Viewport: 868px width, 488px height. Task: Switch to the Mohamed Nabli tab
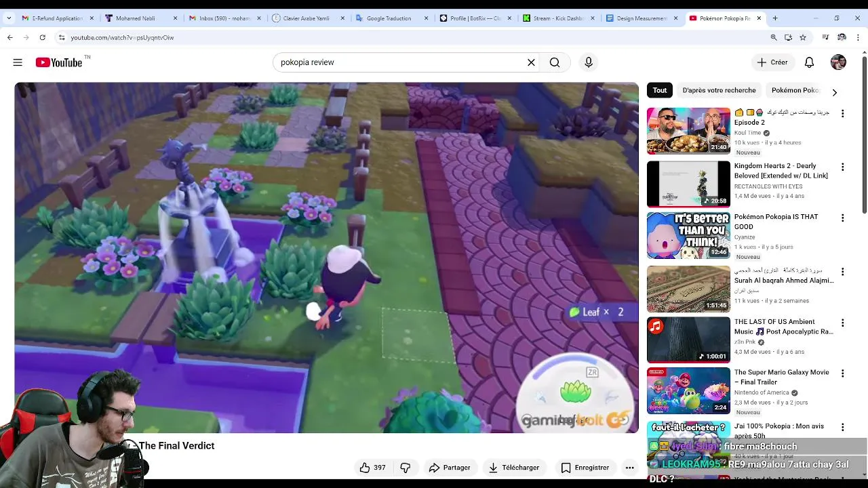coord(141,18)
